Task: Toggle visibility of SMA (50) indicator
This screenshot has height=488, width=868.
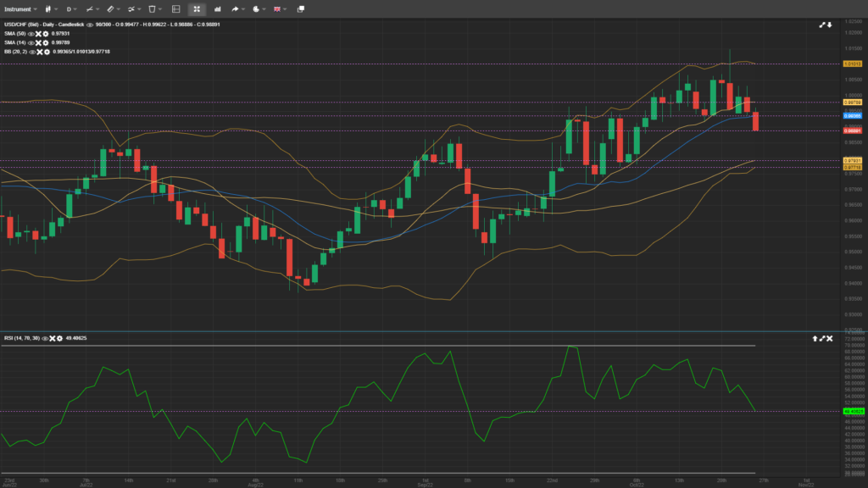Action: point(31,34)
